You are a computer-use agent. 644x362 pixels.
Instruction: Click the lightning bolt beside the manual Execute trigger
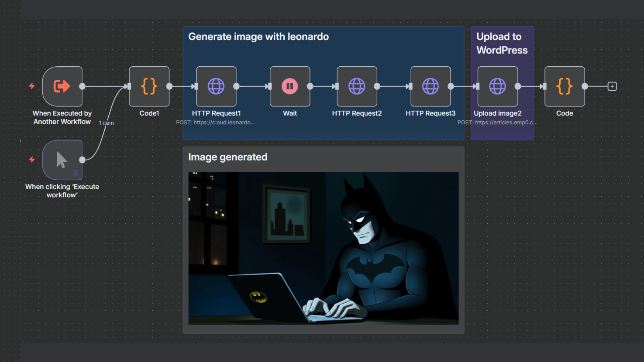(x=32, y=159)
